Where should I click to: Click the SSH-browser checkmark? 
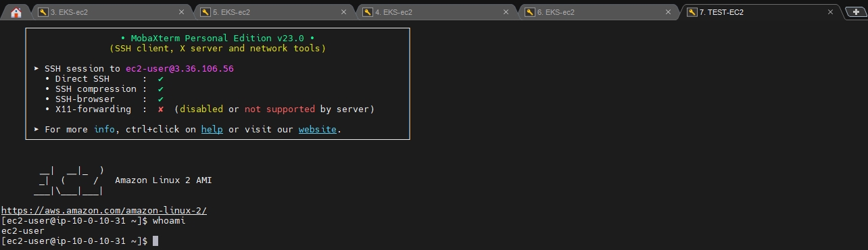point(161,99)
